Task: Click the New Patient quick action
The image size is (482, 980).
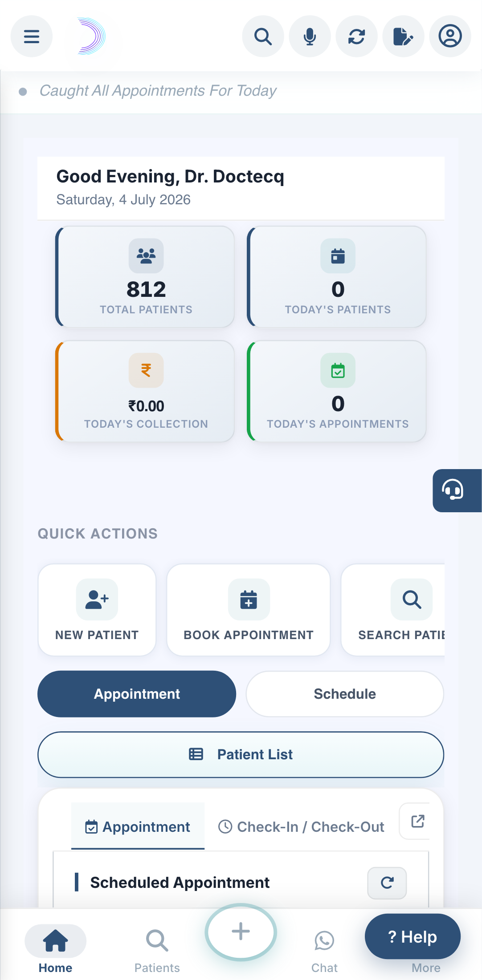Action: pos(97,610)
